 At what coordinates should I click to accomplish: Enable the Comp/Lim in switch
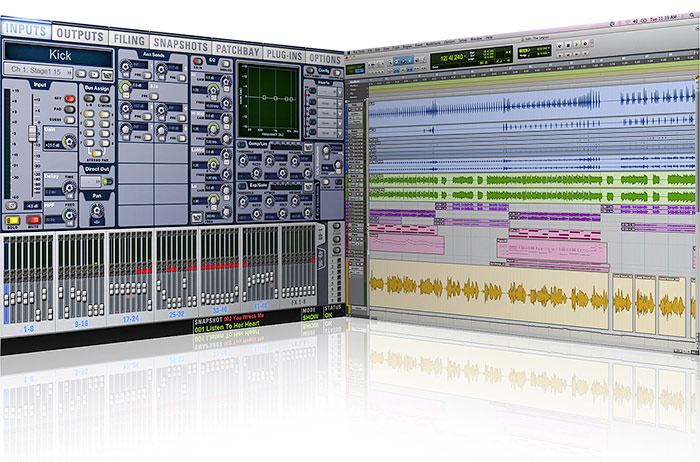tap(242, 145)
